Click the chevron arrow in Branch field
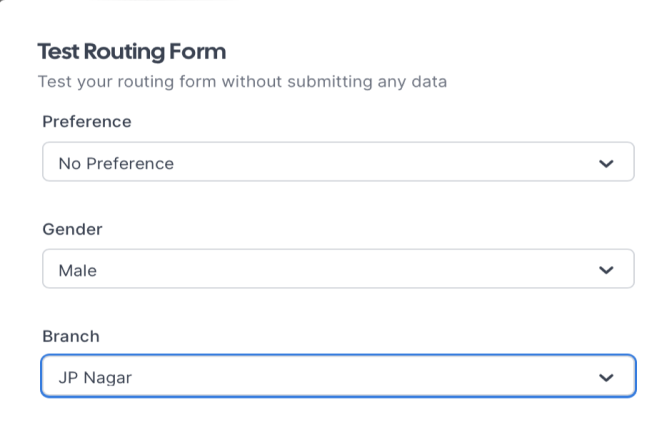Image resolution: width=655 pixels, height=439 pixels. [x=606, y=377]
